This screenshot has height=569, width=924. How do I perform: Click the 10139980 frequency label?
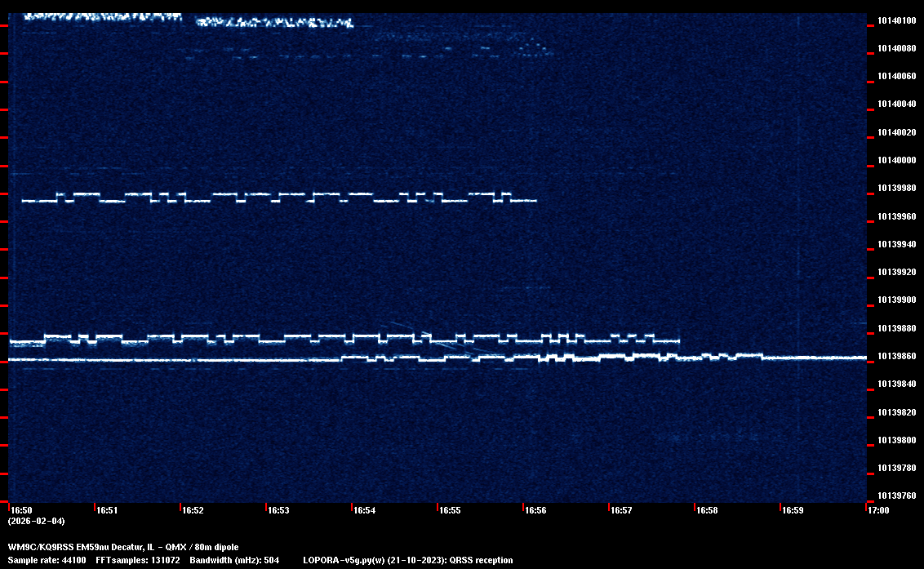895,188
